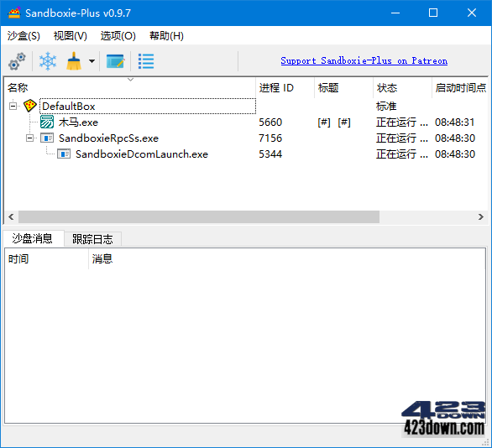
Task: Maximize the Sandboxie-Plus window
Action: tap(433, 13)
